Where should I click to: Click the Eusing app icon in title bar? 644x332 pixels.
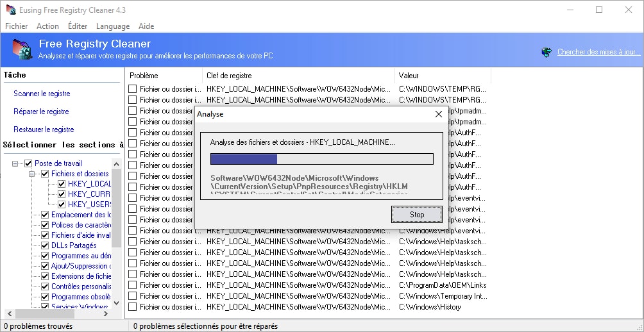click(11, 10)
